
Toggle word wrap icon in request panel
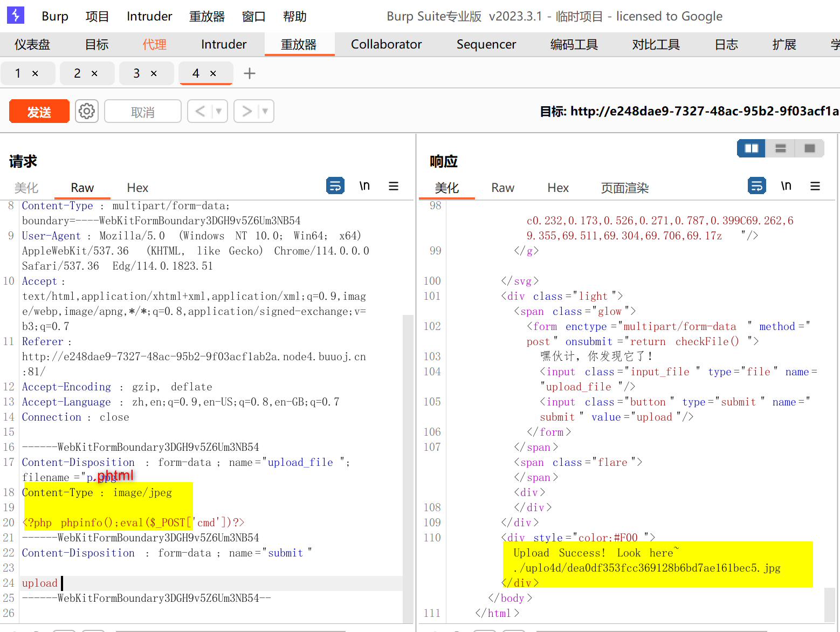(x=335, y=186)
